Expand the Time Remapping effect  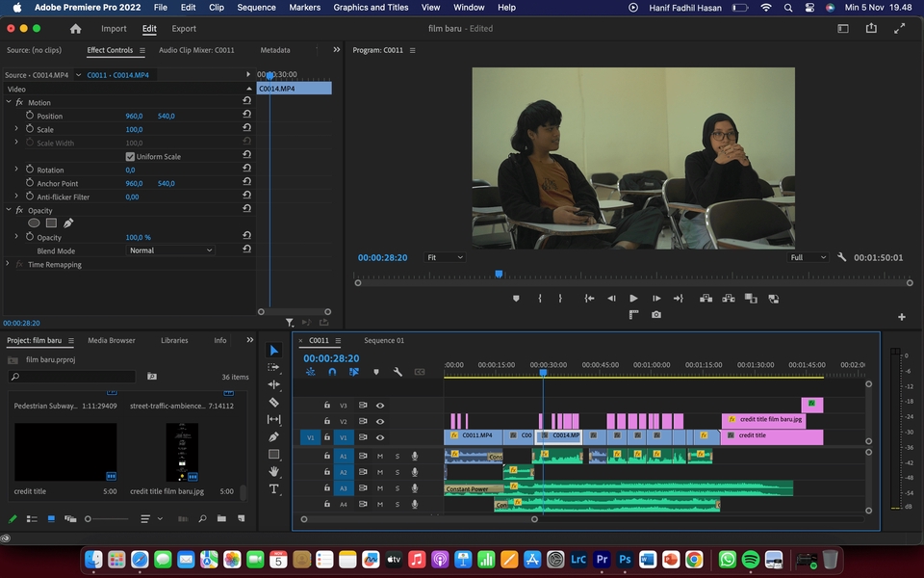tap(8, 265)
